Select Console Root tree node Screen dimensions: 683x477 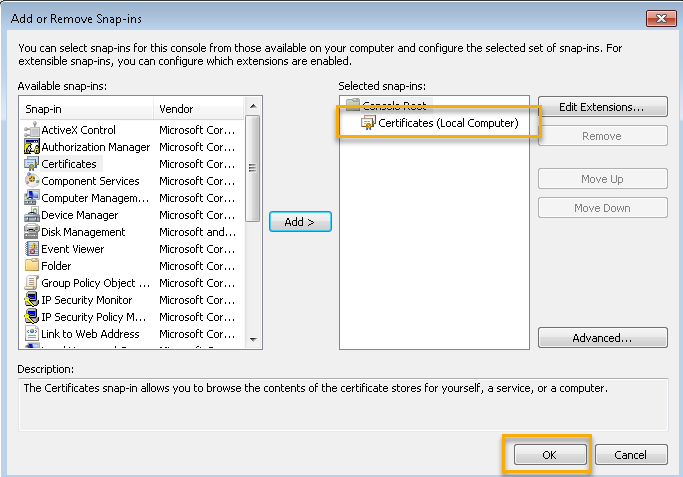pyautogui.click(x=394, y=105)
